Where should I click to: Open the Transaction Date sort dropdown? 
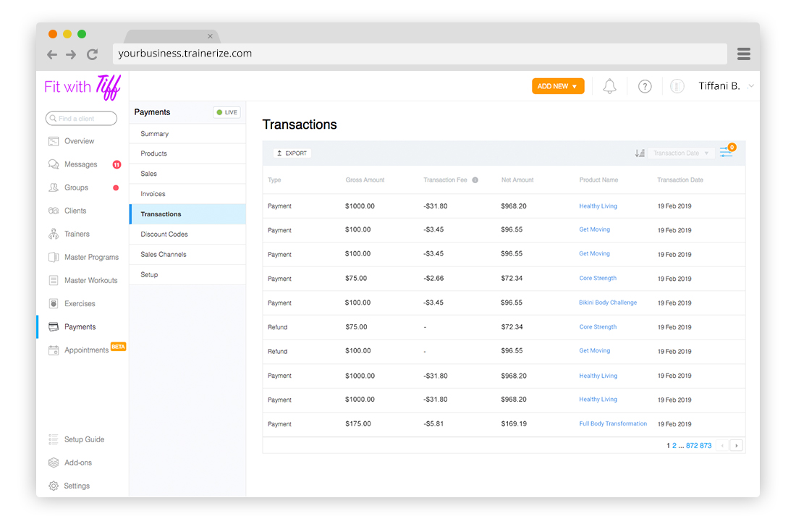click(681, 153)
